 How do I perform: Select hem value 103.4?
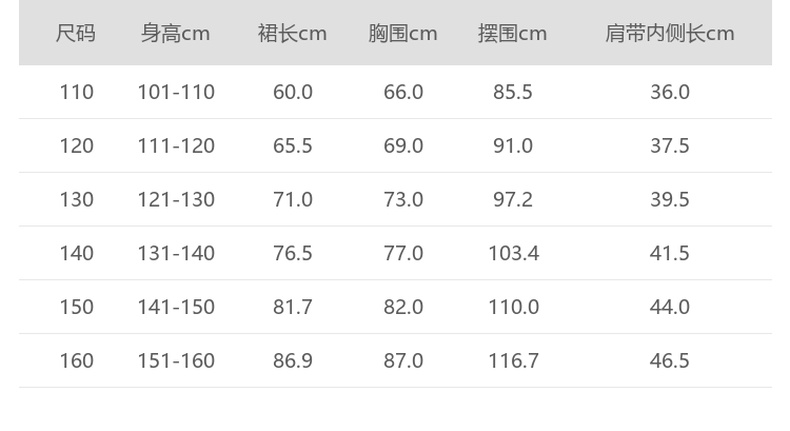click(x=513, y=253)
